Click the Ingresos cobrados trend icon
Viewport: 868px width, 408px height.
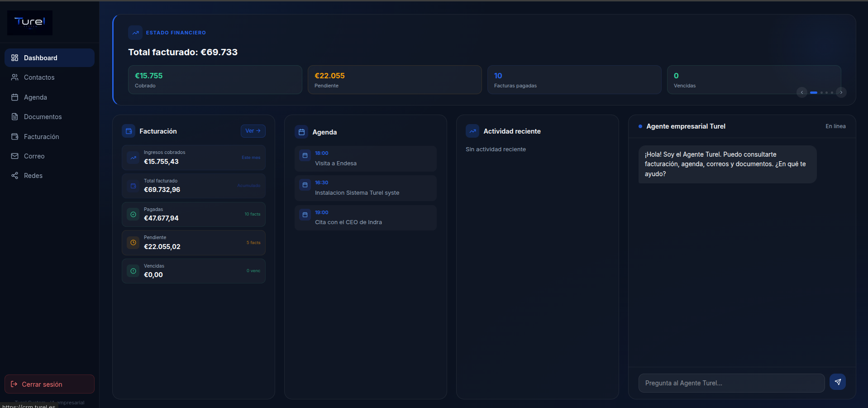click(x=133, y=158)
